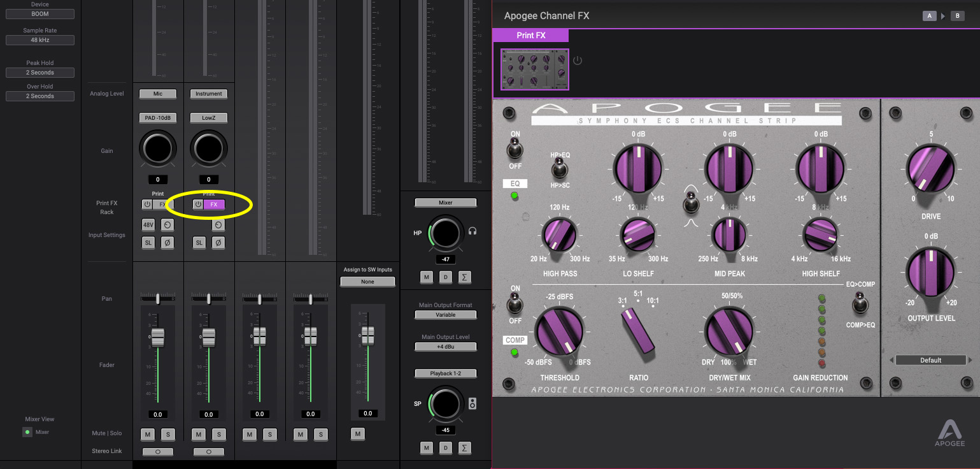The width and height of the screenshot is (980, 469).
Task: Click the first channel fader handle
Action: 157,337
